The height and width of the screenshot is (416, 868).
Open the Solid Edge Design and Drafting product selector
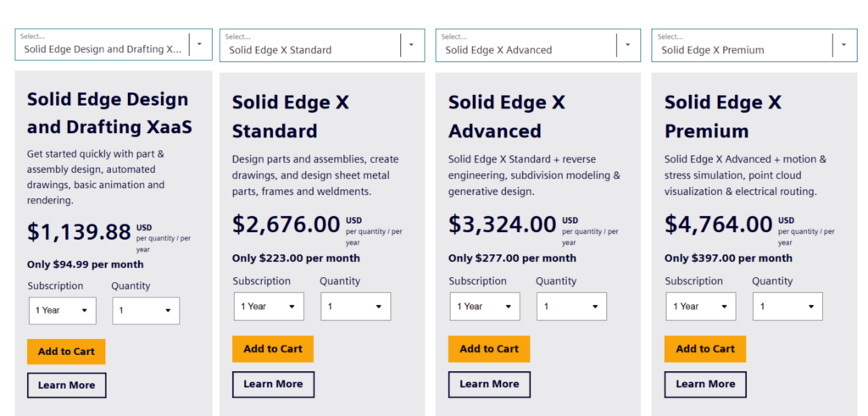click(113, 45)
